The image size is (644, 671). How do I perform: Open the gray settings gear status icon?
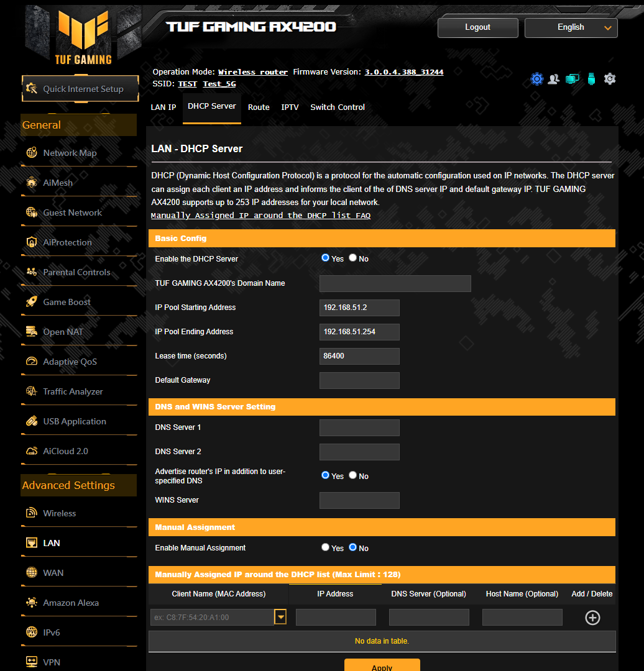[610, 79]
